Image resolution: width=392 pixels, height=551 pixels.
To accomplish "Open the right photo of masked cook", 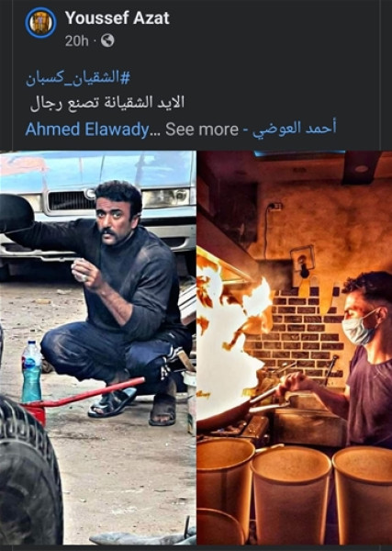I will tap(295, 347).
